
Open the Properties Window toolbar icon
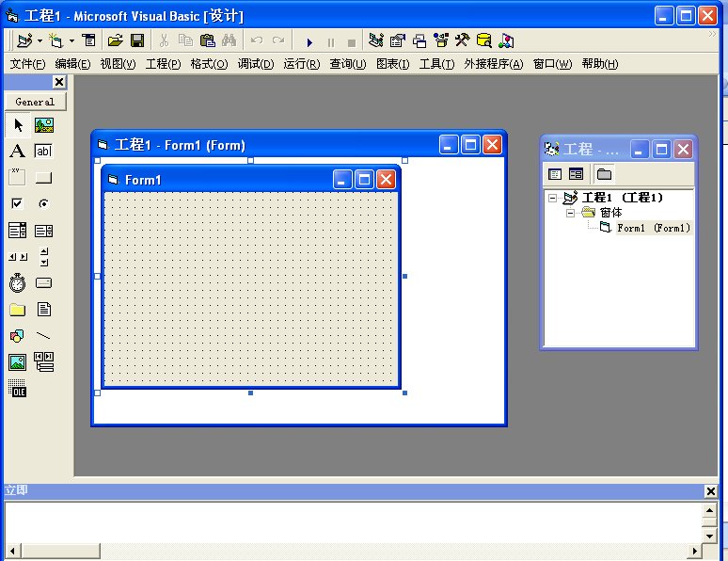point(398,40)
